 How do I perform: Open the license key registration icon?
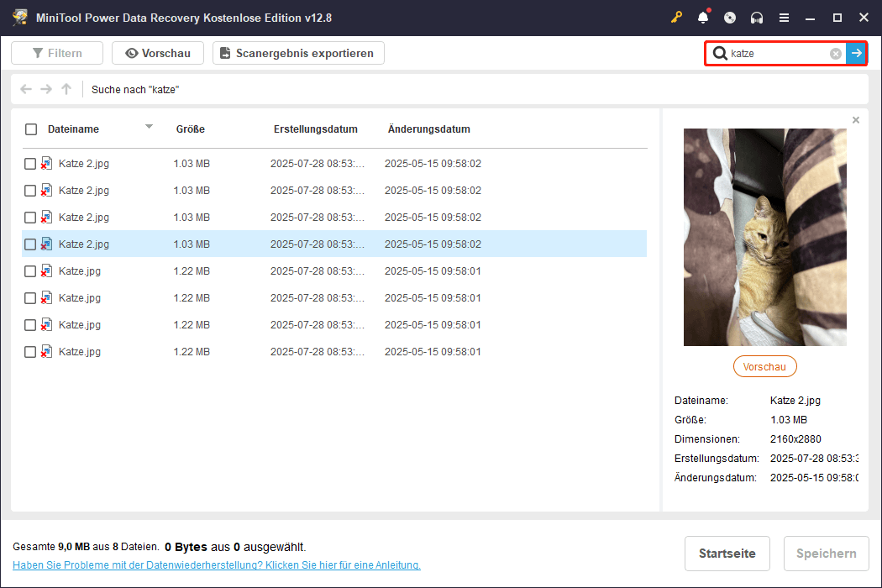pyautogui.click(x=676, y=17)
